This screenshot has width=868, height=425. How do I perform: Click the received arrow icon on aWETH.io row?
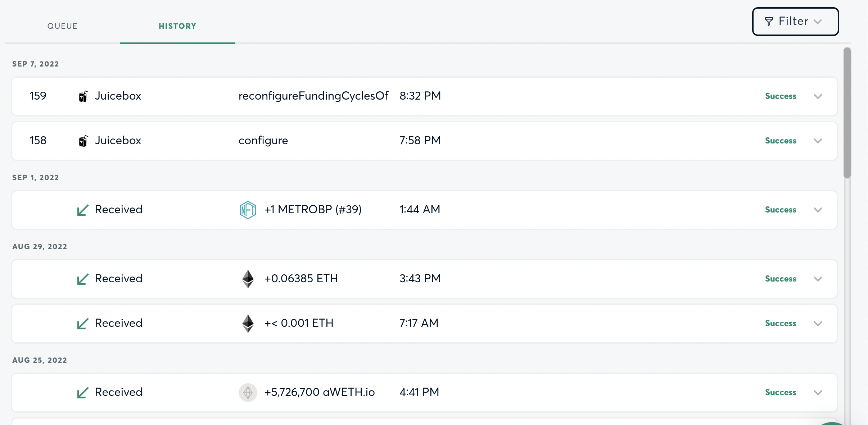83,393
